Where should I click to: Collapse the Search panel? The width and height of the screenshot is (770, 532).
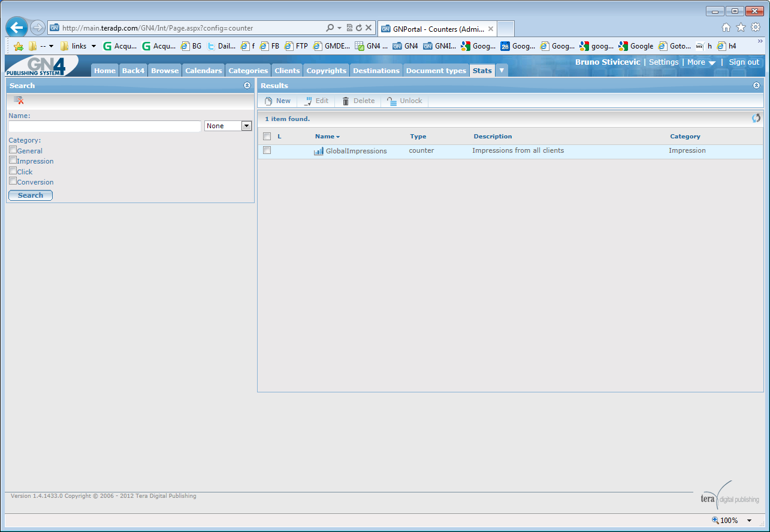tap(247, 86)
